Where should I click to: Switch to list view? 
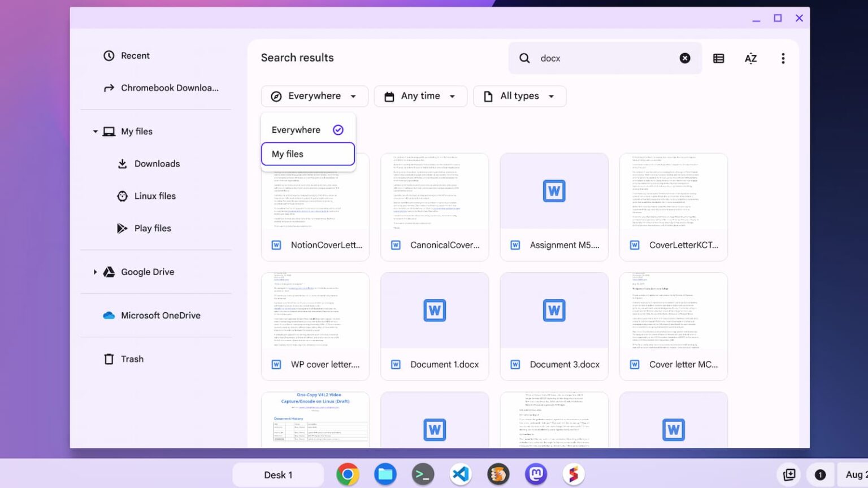(718, 58)
